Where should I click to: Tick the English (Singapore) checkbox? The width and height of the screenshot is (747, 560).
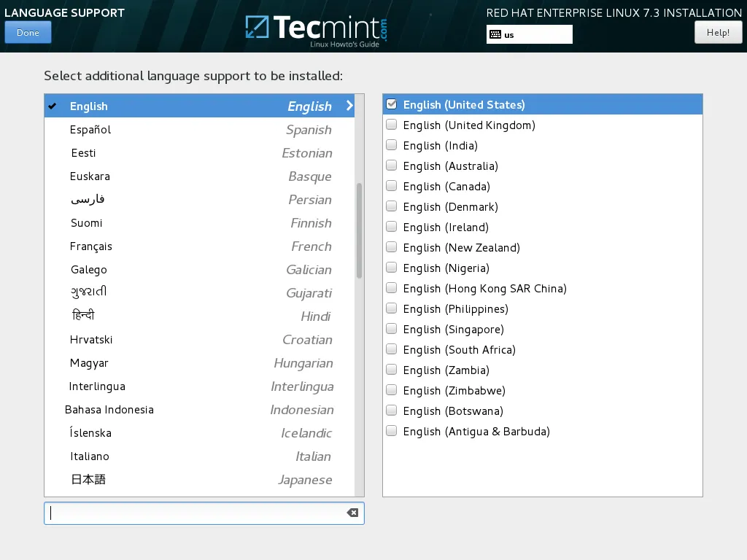391,329
